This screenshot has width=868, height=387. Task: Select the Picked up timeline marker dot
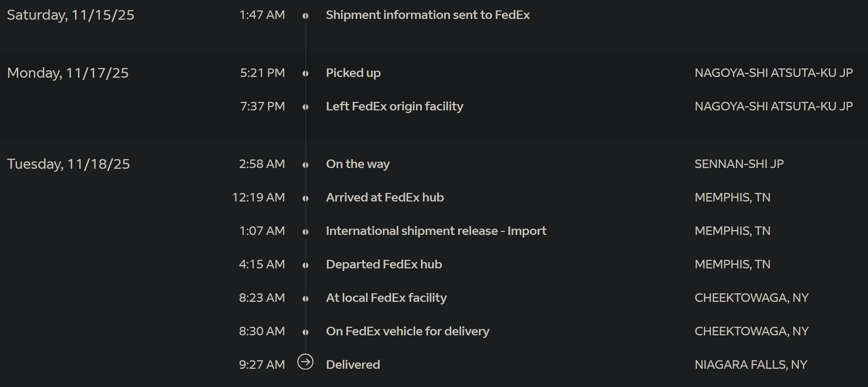coord(305,74)
